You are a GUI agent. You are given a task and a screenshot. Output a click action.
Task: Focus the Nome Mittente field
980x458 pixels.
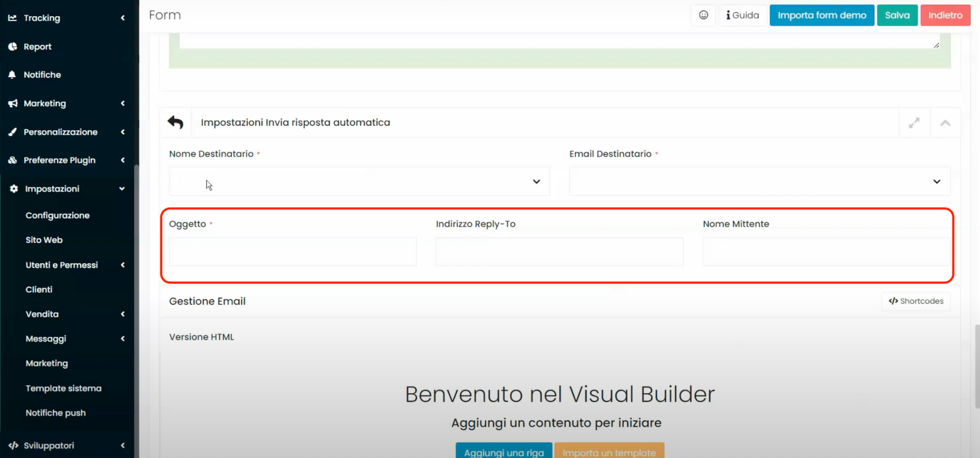[826, 252]
